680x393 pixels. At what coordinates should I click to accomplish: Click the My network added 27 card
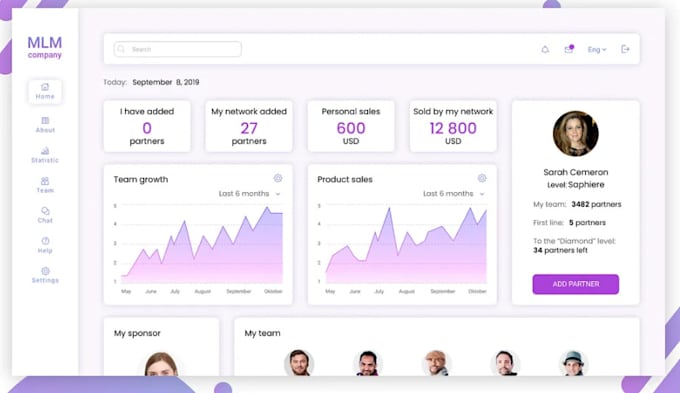pyautogui.click(x=249, y=126)
